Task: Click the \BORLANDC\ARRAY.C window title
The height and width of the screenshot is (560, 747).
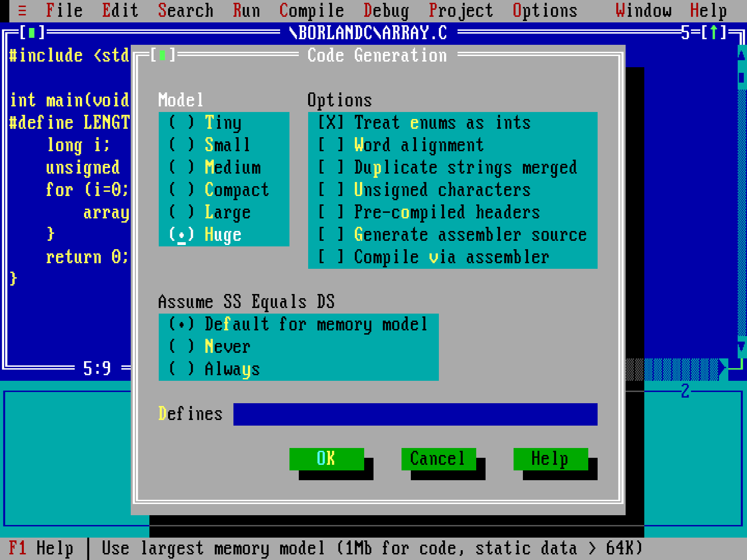Action: pos(368,33)
